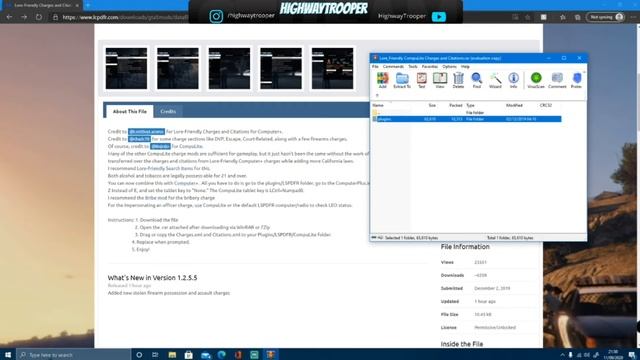Viewport: 640px width, 360px height.
Task: Click the browser Refresh button
Action: tap(39, 17)
